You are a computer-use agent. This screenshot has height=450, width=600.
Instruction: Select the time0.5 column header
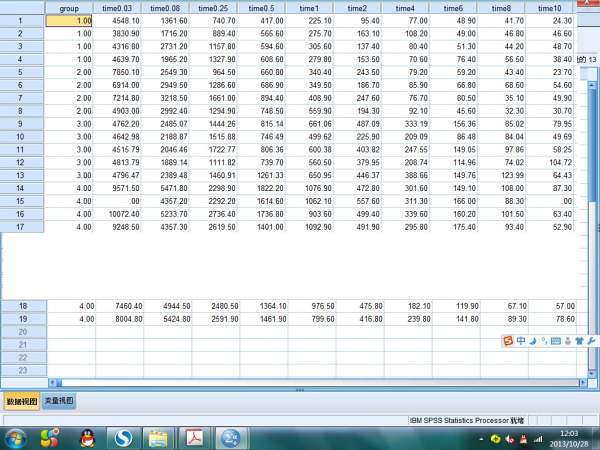coord(261,8)
